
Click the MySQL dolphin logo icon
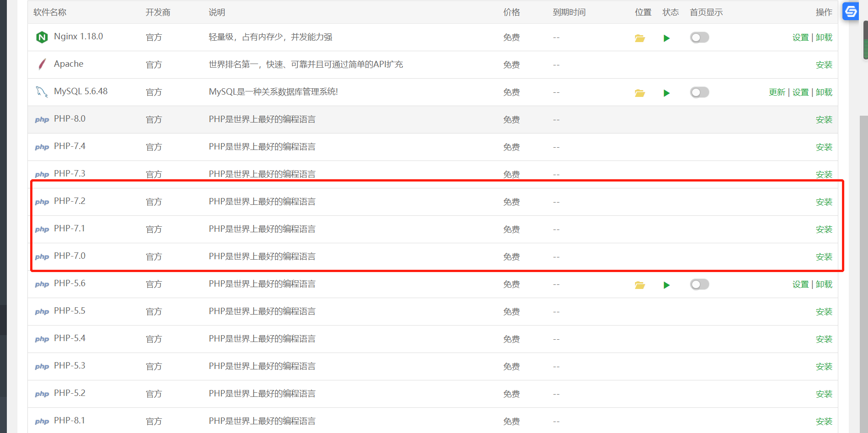tap(42, 92)
